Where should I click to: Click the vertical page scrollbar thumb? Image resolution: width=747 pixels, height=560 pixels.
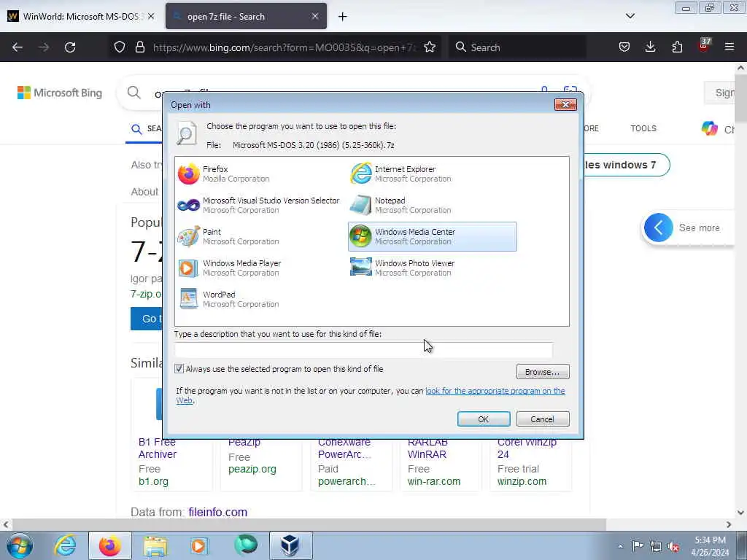(741, 98)
